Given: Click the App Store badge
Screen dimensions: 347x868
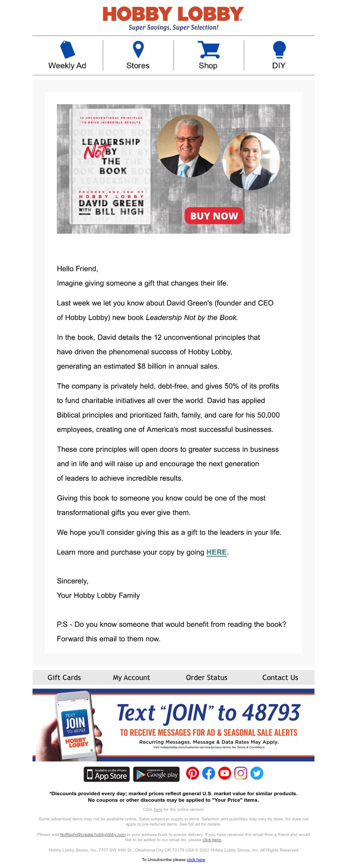Looking at the screenshot, I should point(107,774).
